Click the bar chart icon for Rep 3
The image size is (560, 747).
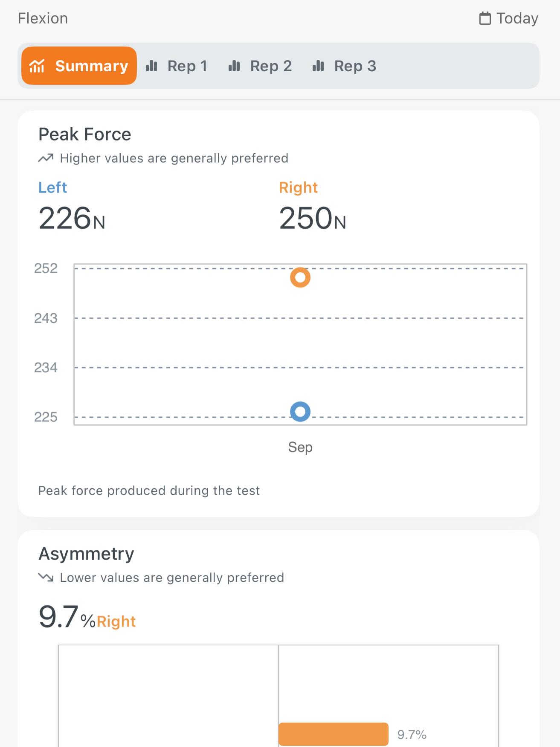point(318,66)
